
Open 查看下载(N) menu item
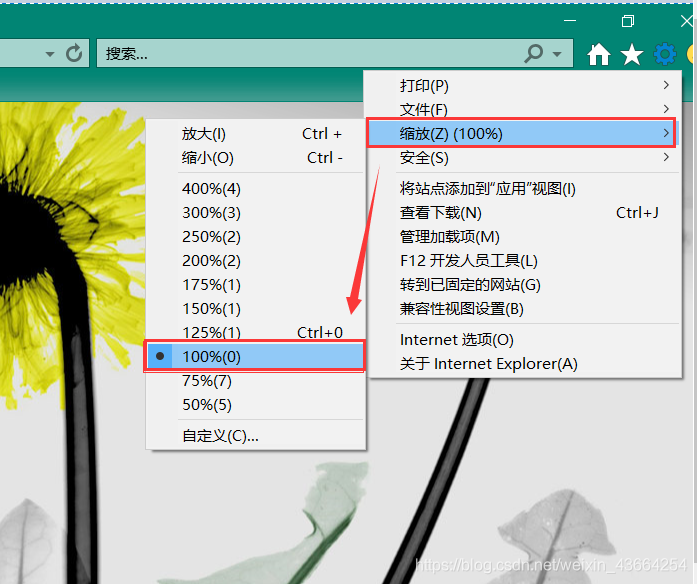pos(523,213)
